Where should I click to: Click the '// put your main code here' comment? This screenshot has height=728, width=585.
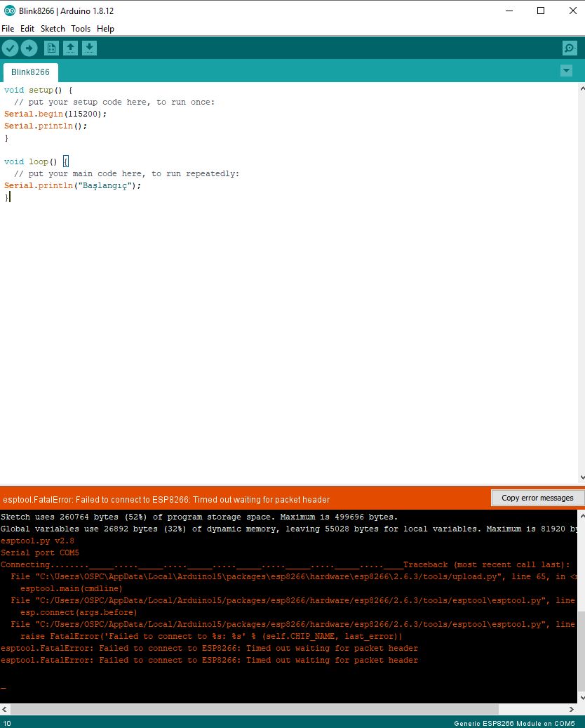(127, 173)
